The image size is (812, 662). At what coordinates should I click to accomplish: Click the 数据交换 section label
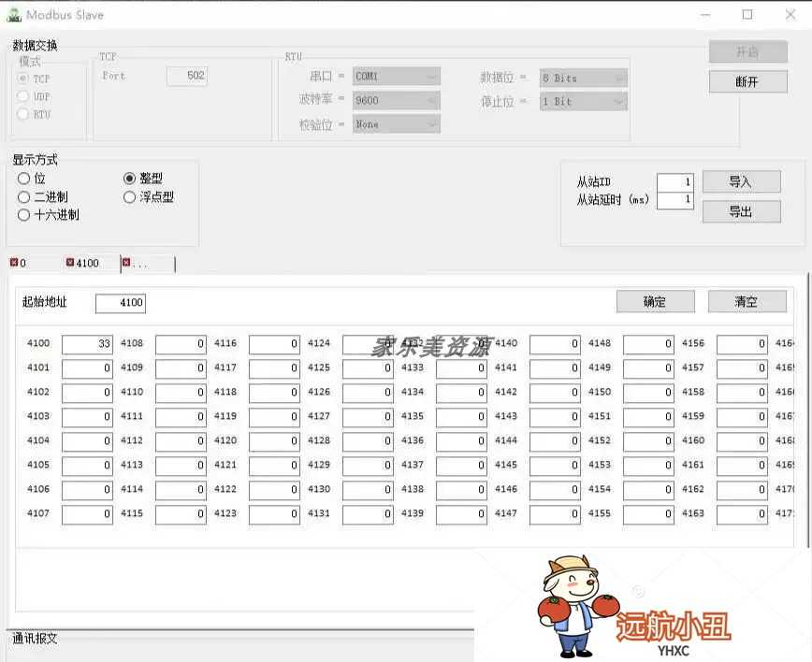coord(35,45)
